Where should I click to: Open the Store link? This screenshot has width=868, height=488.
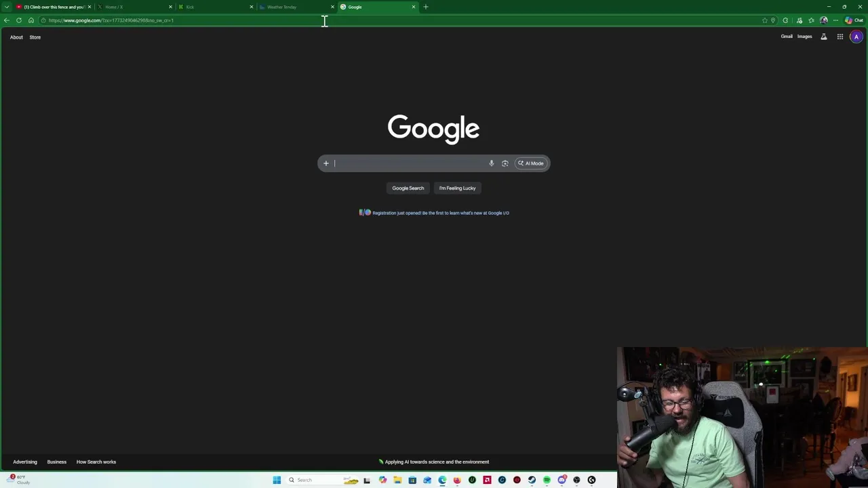[35, 37]
